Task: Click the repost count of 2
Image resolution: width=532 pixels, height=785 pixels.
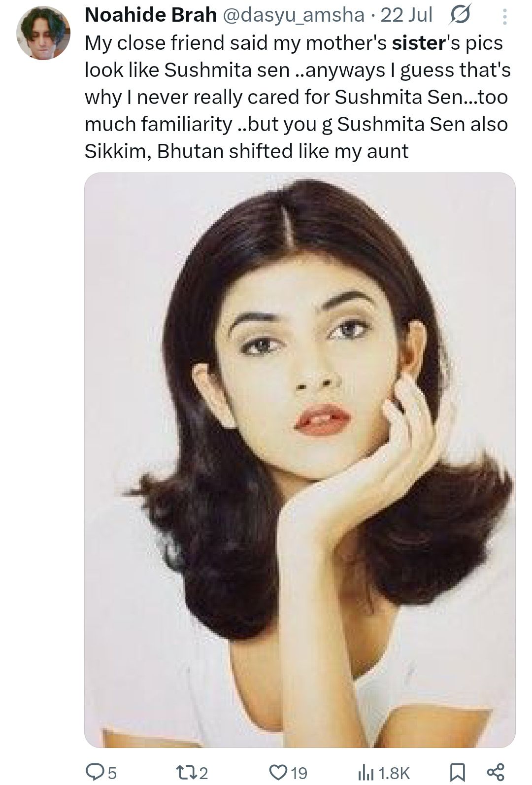Action: point(203,773)
